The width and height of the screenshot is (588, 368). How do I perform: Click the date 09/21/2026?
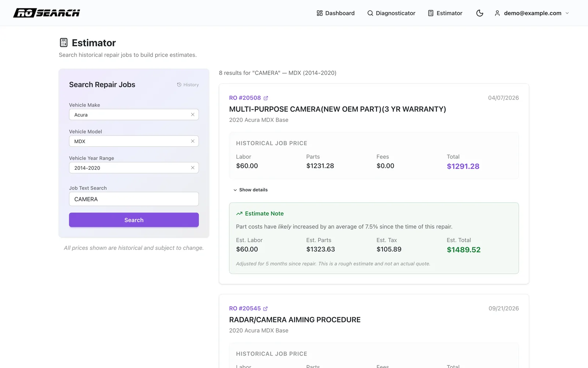click(504, 308)
